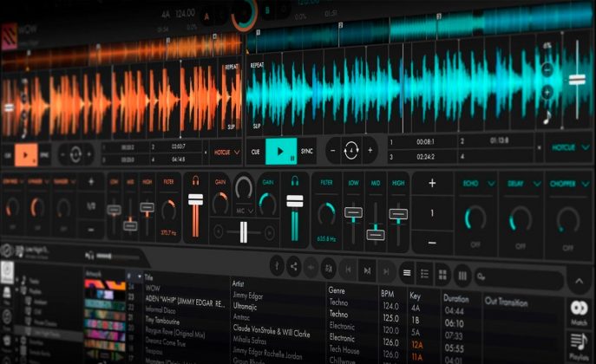Collapse browser with up chevron button
This screenshot has width=596, height=364.
tap(579, 282)
